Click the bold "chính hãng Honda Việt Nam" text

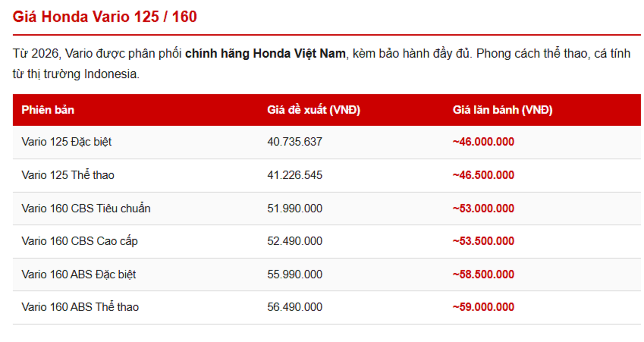click(x=265, y=53)
